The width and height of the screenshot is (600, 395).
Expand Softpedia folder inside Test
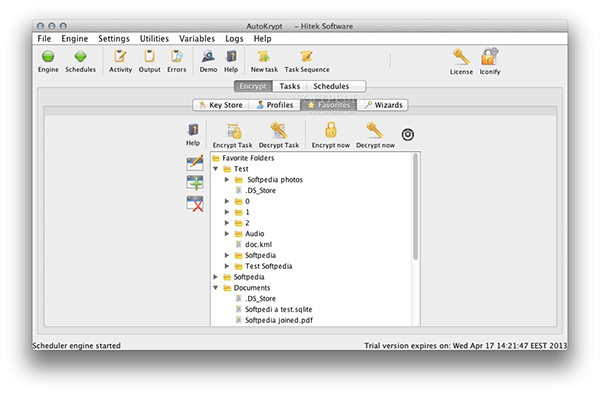coord(227,255)
